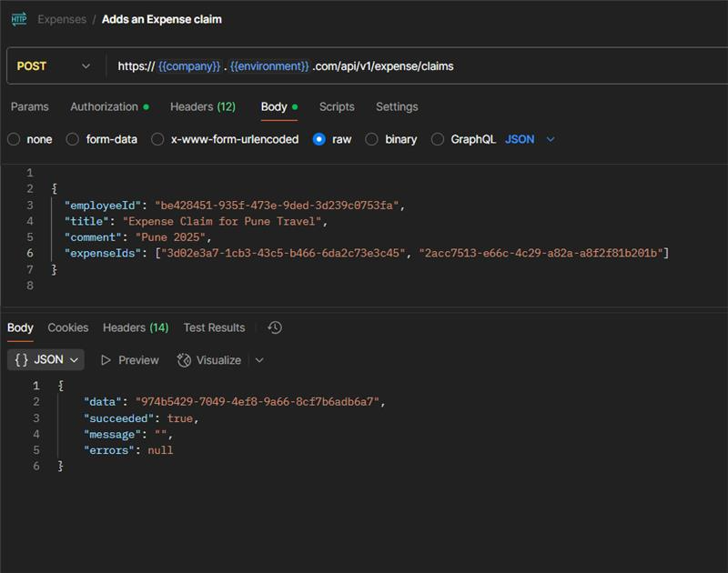The height and width of the screenshot is (573, 728).
Task: Expand the chevron next to Visualize
Action: point(259,360)
